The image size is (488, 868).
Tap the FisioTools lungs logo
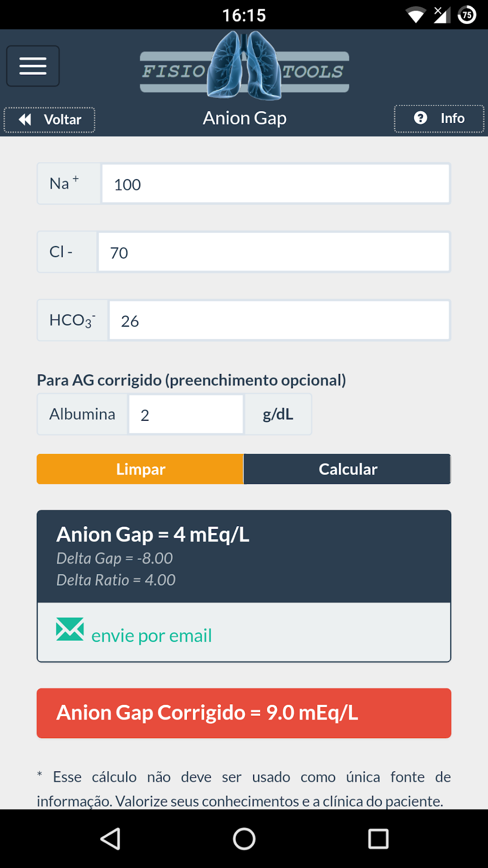[x=244, y=66]
